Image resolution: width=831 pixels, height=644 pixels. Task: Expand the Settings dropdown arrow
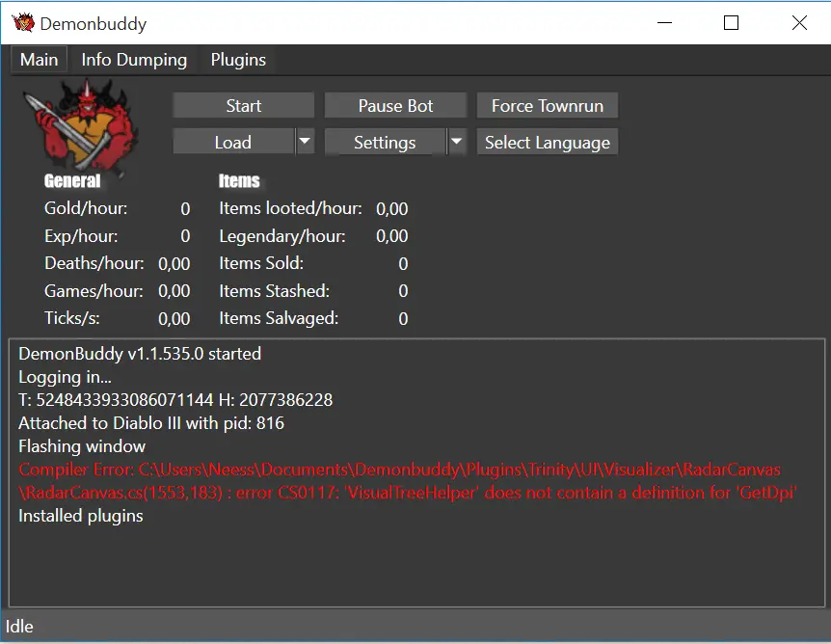click(457, 142)
